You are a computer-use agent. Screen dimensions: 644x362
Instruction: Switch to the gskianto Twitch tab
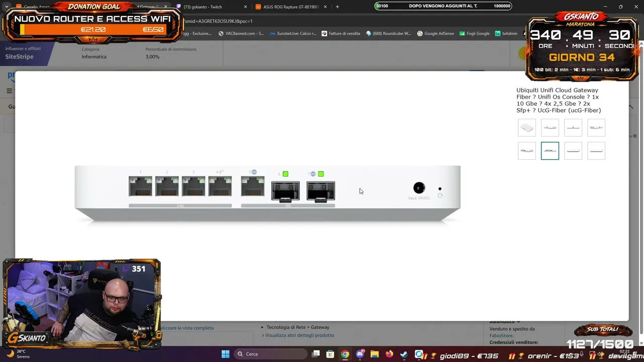(212, 7)
